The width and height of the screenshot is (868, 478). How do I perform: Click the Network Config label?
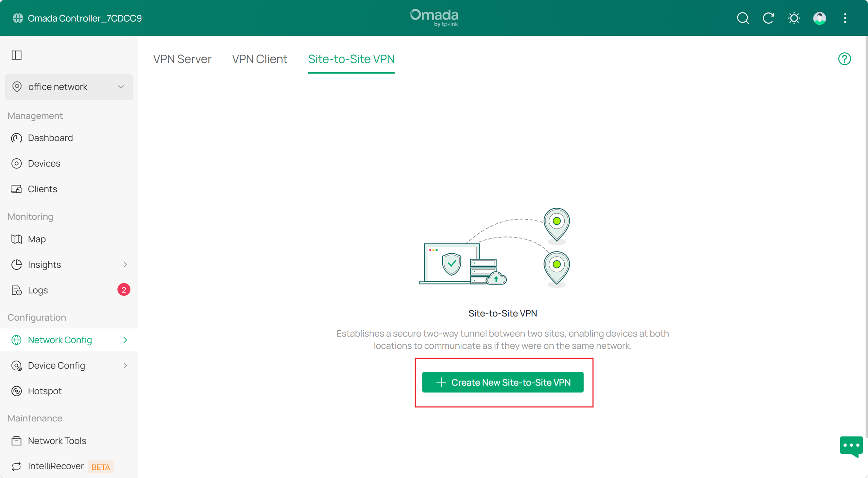(60, 340)
